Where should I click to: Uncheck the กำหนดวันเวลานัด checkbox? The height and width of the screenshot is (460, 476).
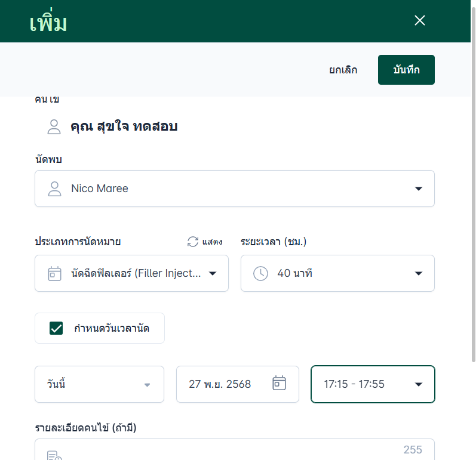click(57, 328)
